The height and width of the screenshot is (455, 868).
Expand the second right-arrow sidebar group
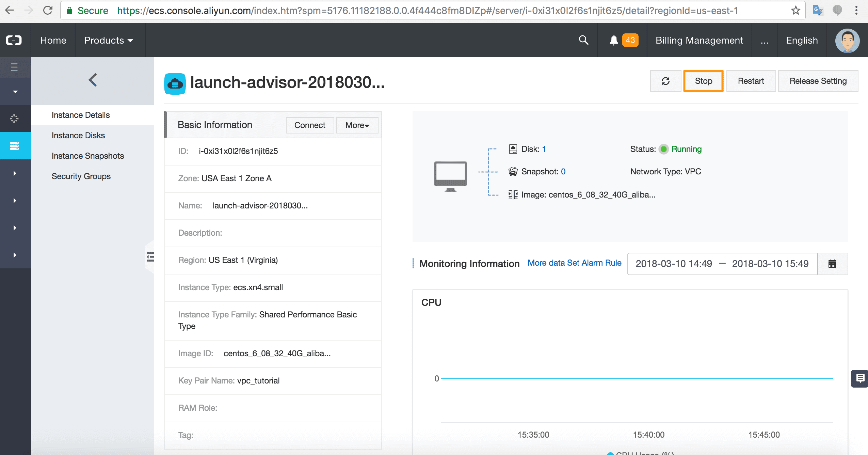tap(15, 201)
